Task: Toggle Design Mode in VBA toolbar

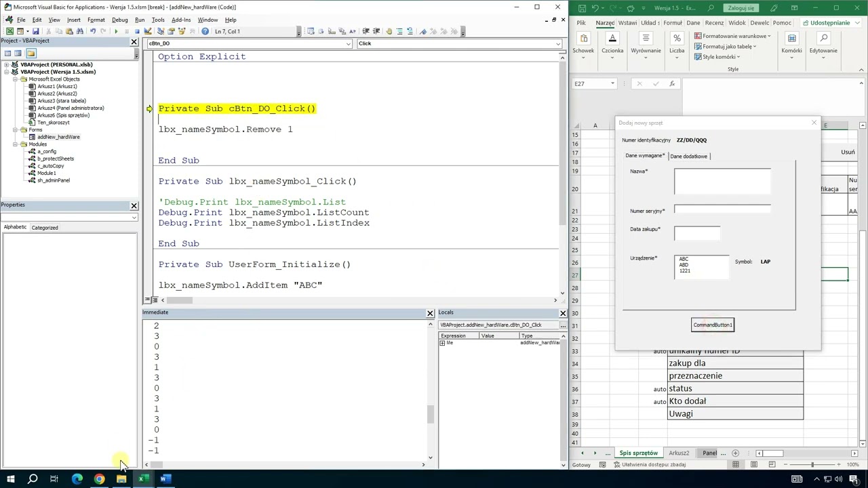Action: pos(148,31)
